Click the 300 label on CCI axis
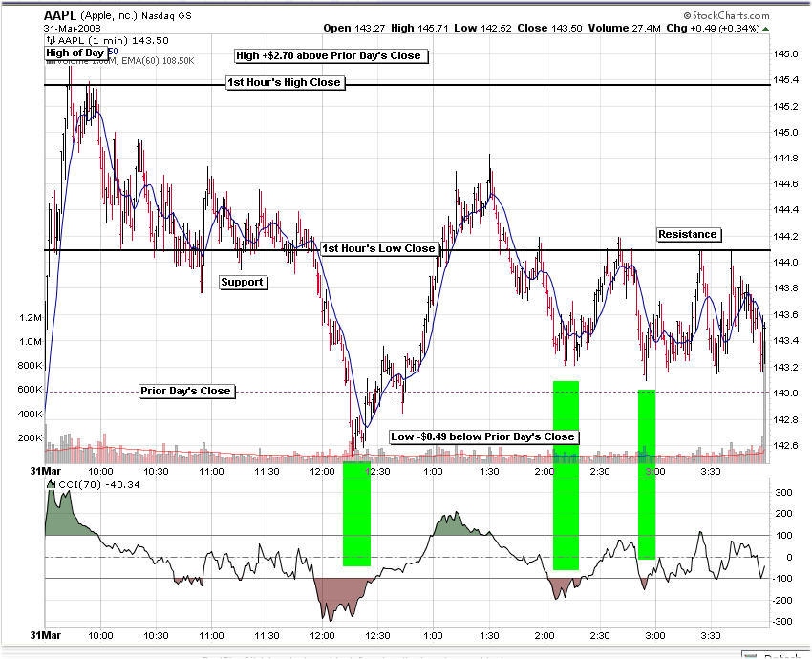This screenshot has width=812, height=659. 784,492
